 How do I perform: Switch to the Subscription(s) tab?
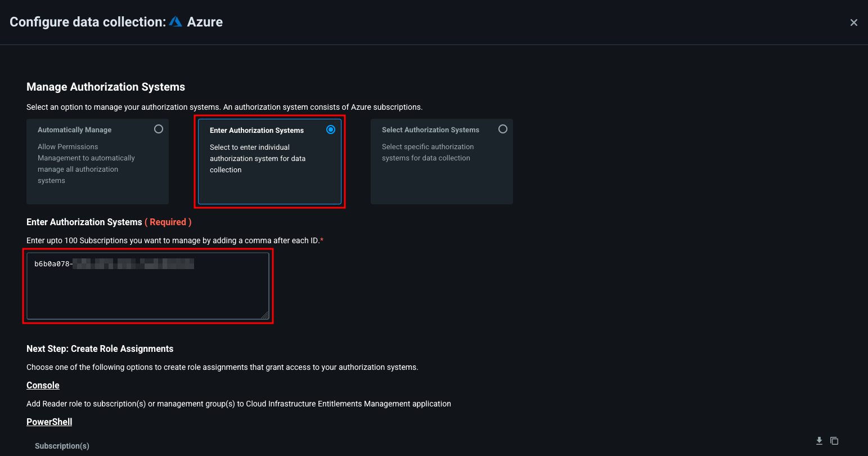[62, 445]
